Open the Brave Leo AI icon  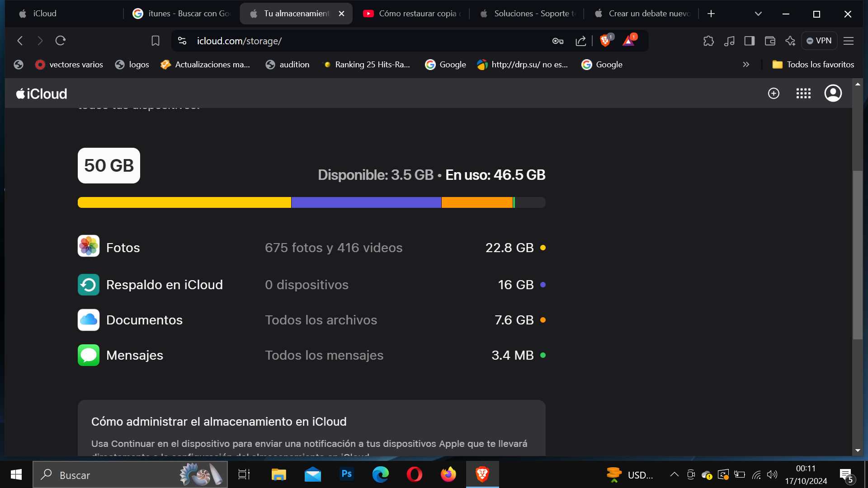(790, 41)
